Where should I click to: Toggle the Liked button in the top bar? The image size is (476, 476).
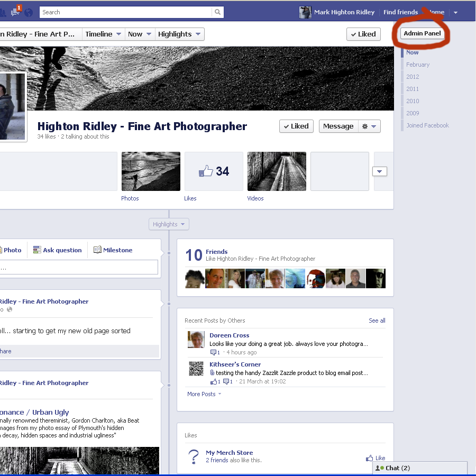[363, 34]
